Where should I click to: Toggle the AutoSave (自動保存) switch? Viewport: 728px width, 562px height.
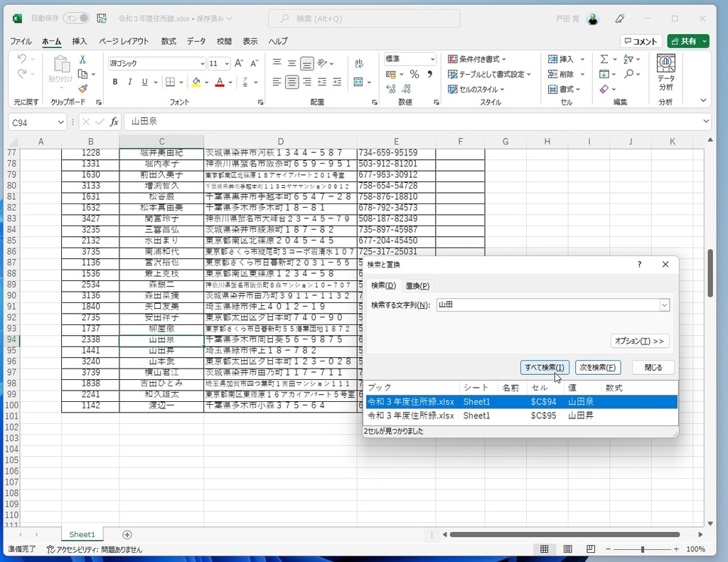tap(76, 18)
